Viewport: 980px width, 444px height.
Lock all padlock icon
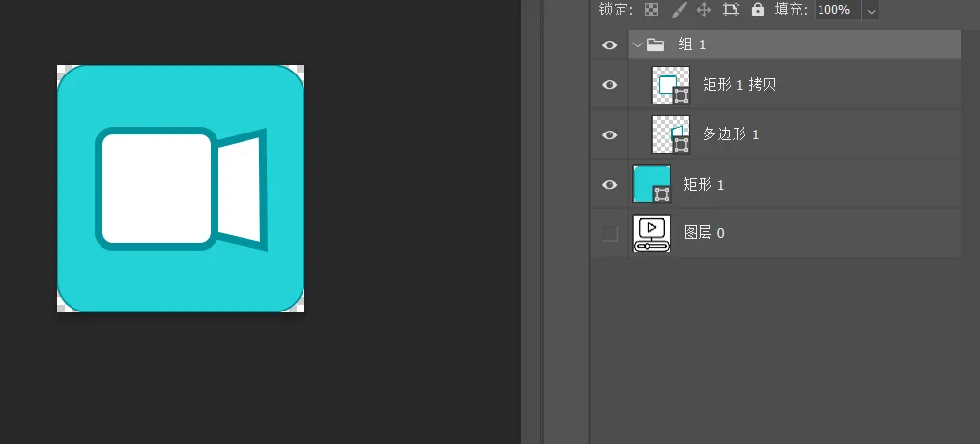tap(758, 10)
